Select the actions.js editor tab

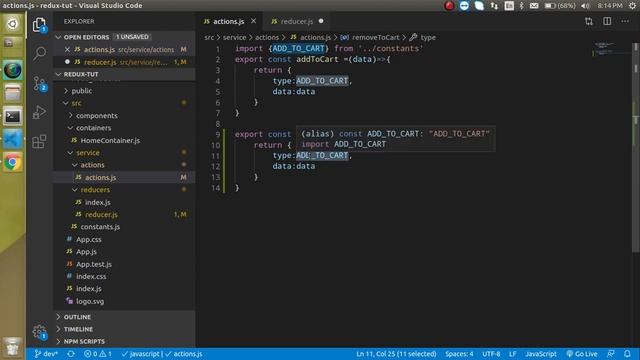[229, 21]
